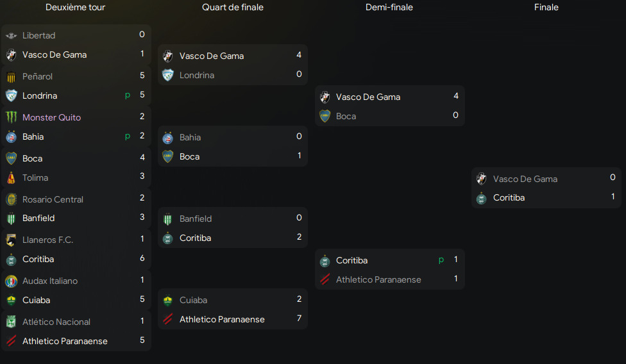Click the Rosario Central crest icon
The height and width of the screenshot is (364, 626).
[x=11, y=199]
